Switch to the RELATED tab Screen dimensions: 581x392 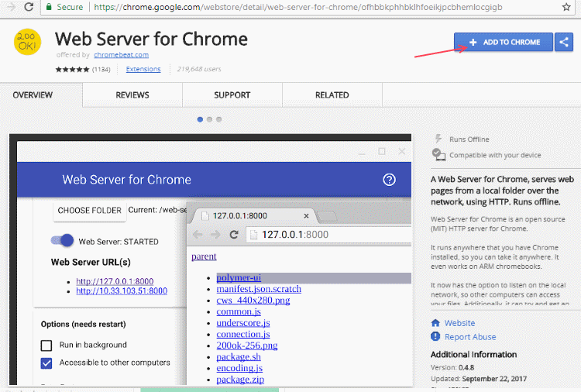tap(332, 95)
